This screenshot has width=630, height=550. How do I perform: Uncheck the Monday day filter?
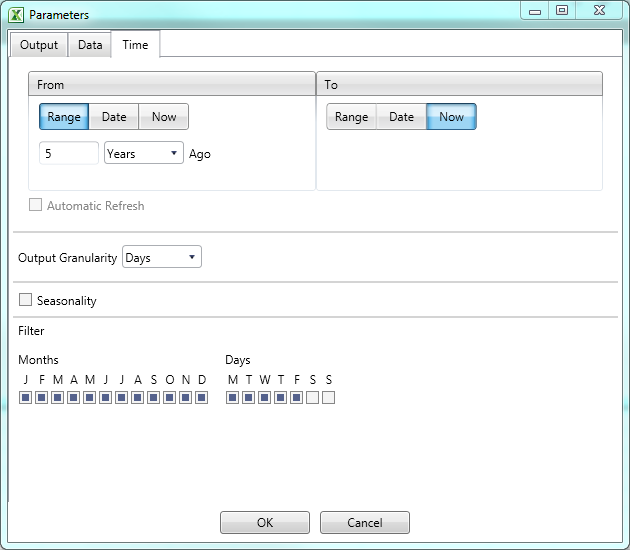pos(233,398)
